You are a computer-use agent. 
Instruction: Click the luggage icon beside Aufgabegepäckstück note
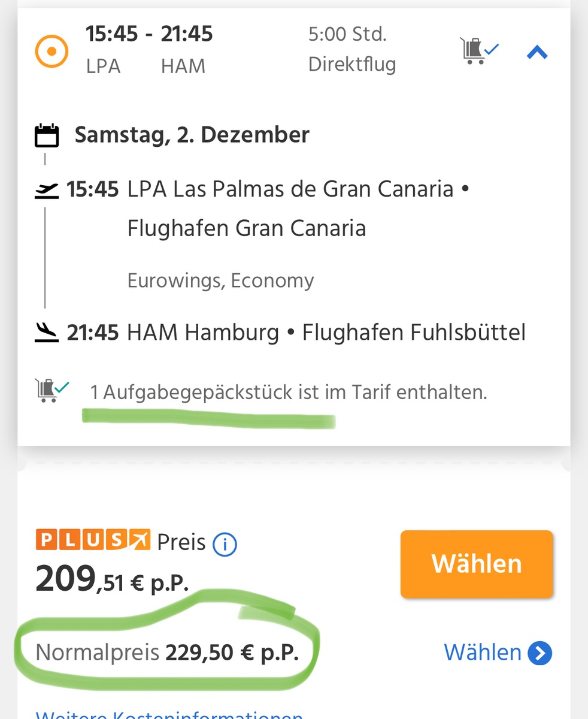(x=51, y=389)
